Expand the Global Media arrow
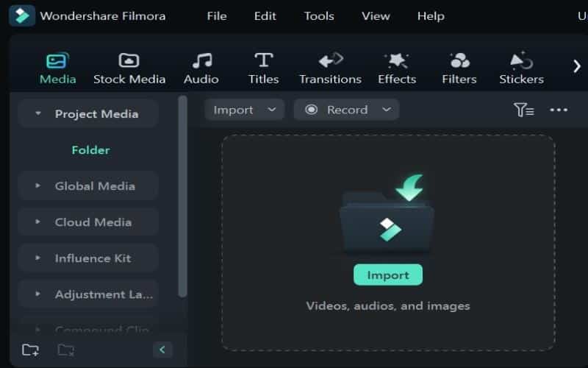Image resolution: width=588 pixels, height=368 pixels. click(x=38, y=185)
